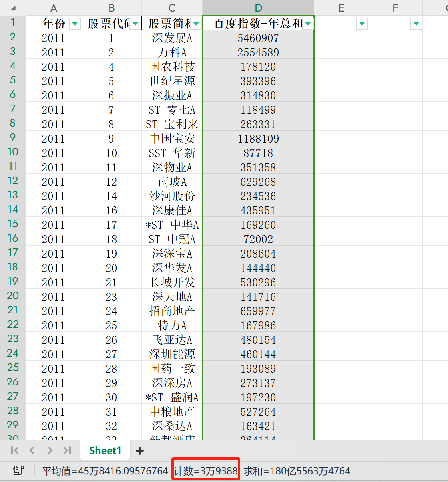Select the cell containing *ST 盛润A
The height and width of the screenshot is (482, 448).
pyautogui.click(x=172, y=397)
